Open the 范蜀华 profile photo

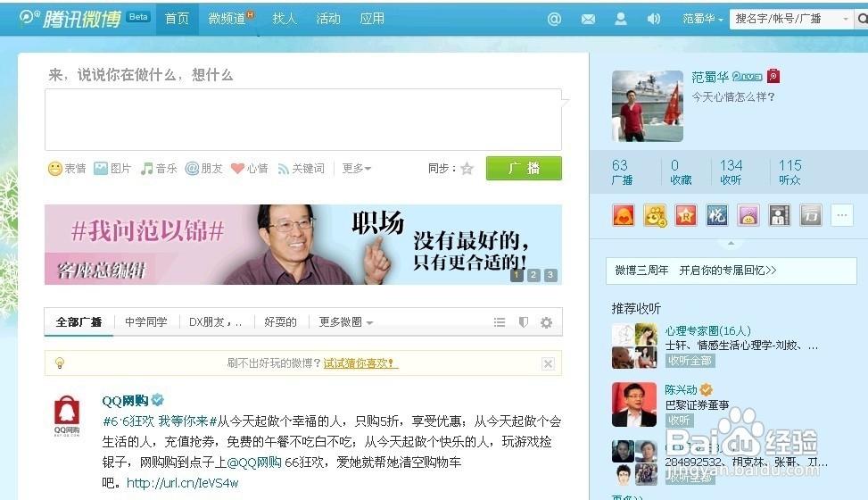[647, 106]
